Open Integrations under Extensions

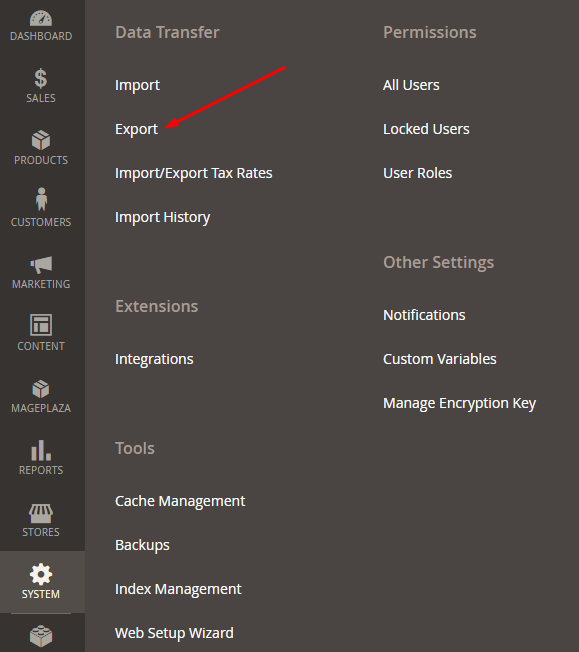pos(154,359)
